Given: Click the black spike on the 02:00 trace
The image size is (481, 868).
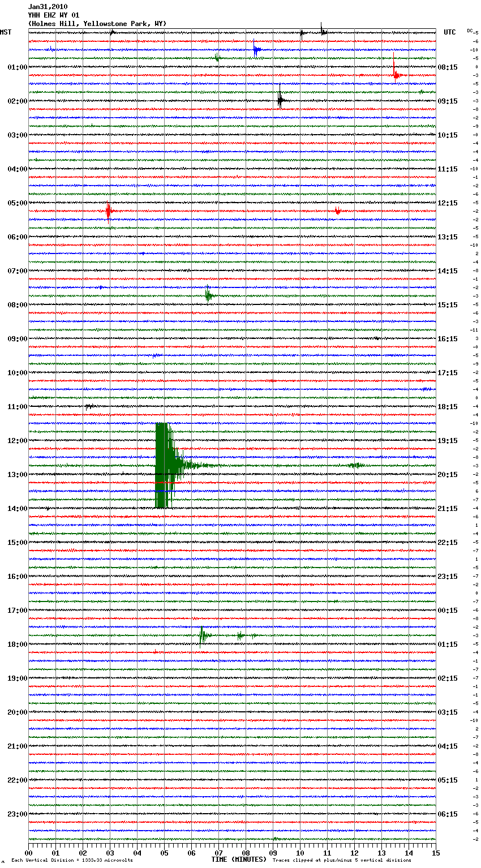Looking at the screenshot, I should 280,100.
